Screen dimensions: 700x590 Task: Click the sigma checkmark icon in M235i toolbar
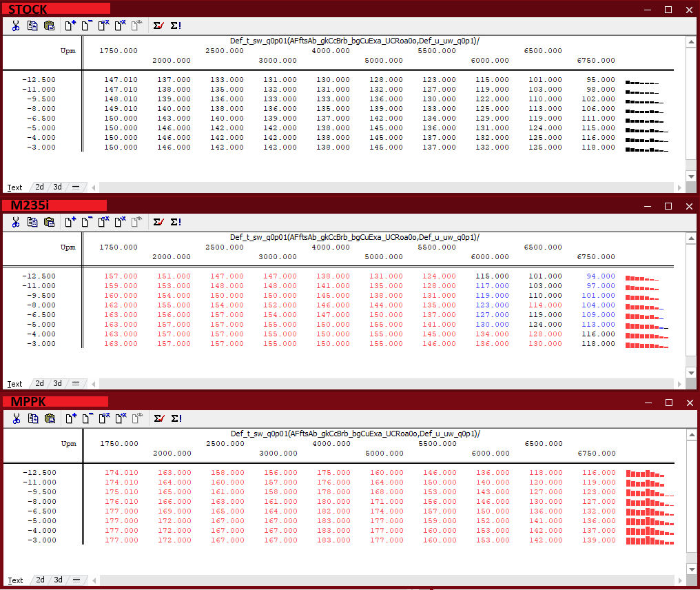158,223
